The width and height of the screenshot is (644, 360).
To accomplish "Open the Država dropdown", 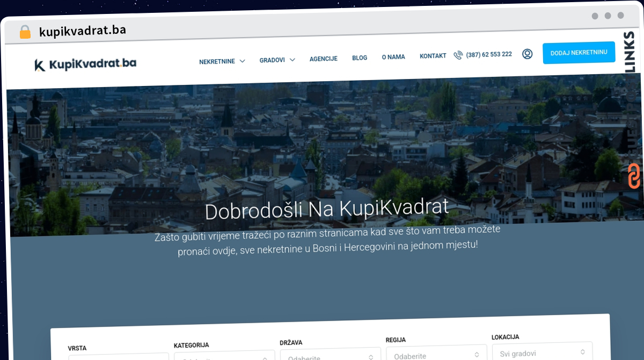I will coord(330,355).
